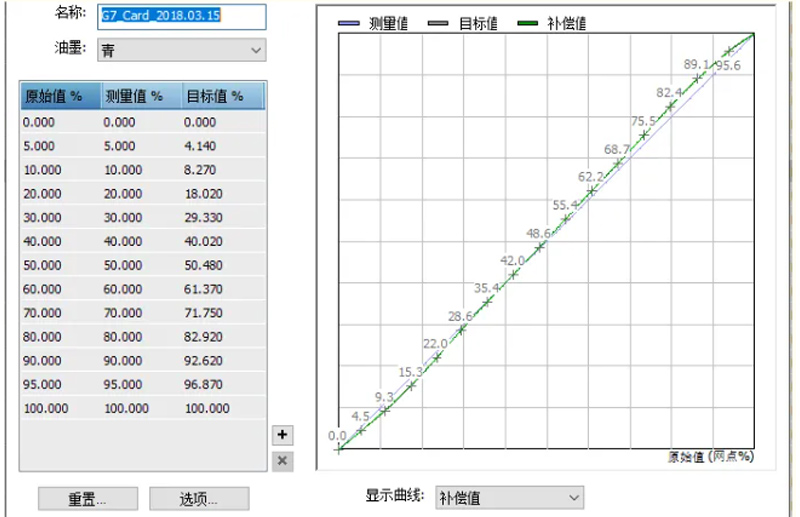Click the 测量值 % column header
This screenshot has width=800, height=517.
139,96
